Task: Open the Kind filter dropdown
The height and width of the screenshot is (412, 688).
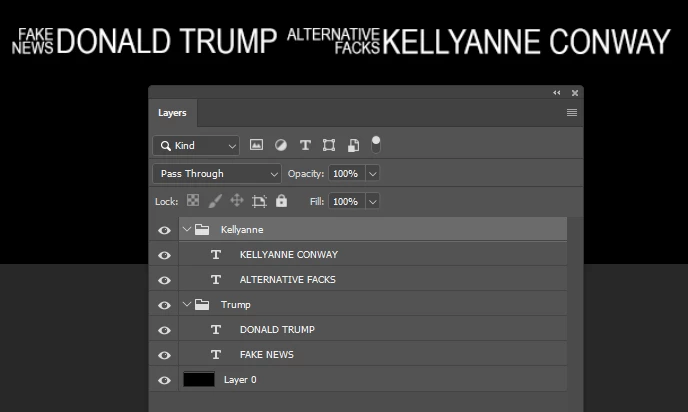Action: 196,146
